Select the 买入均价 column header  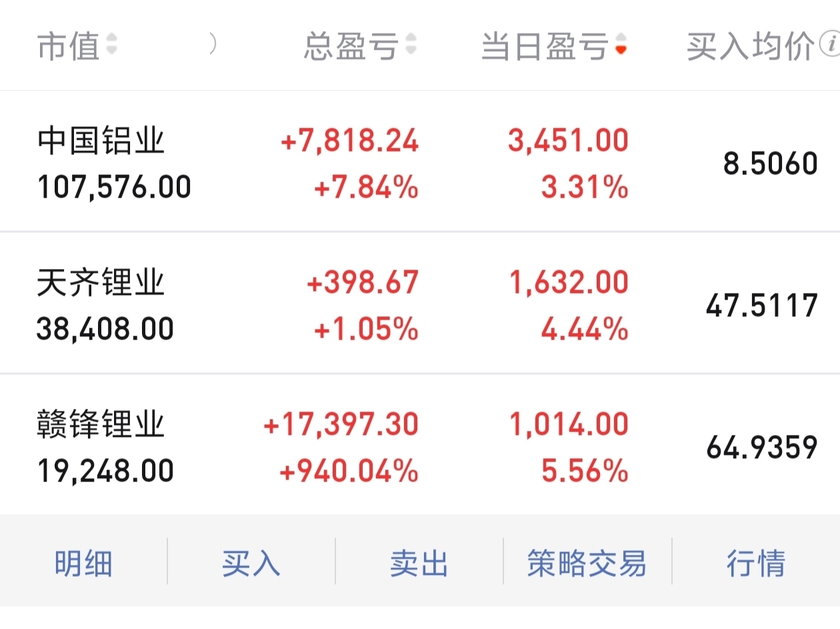pos(749,46)
